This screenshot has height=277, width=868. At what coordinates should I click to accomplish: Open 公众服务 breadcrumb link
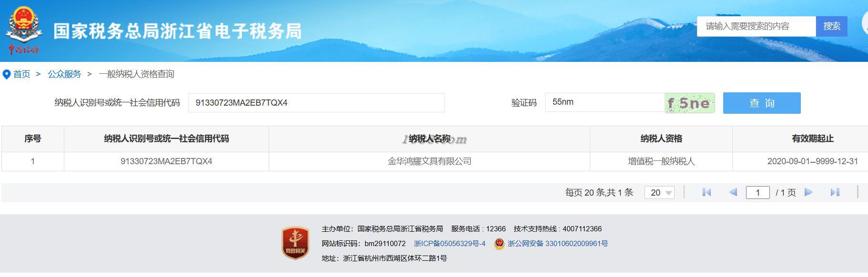click(x=64, y=74)
